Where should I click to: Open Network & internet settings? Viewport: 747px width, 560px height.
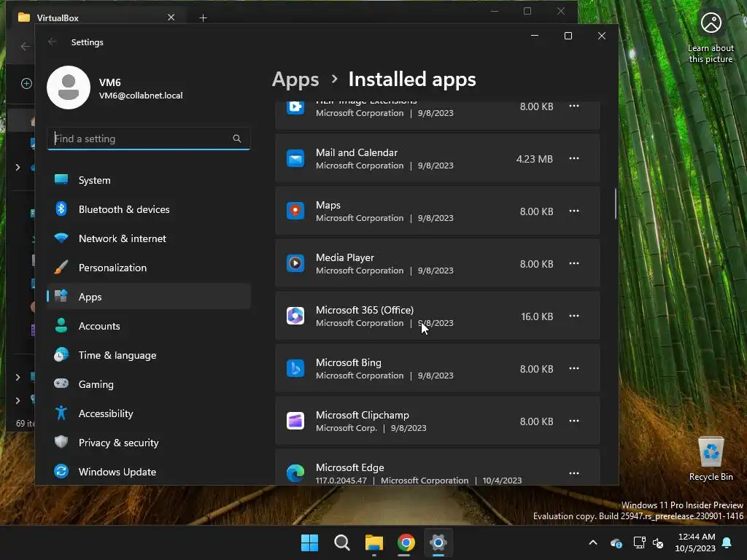click(149, 238)
